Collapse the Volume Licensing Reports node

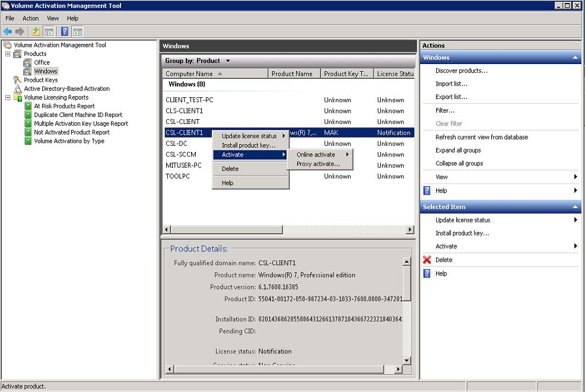(x=8, y=98)
